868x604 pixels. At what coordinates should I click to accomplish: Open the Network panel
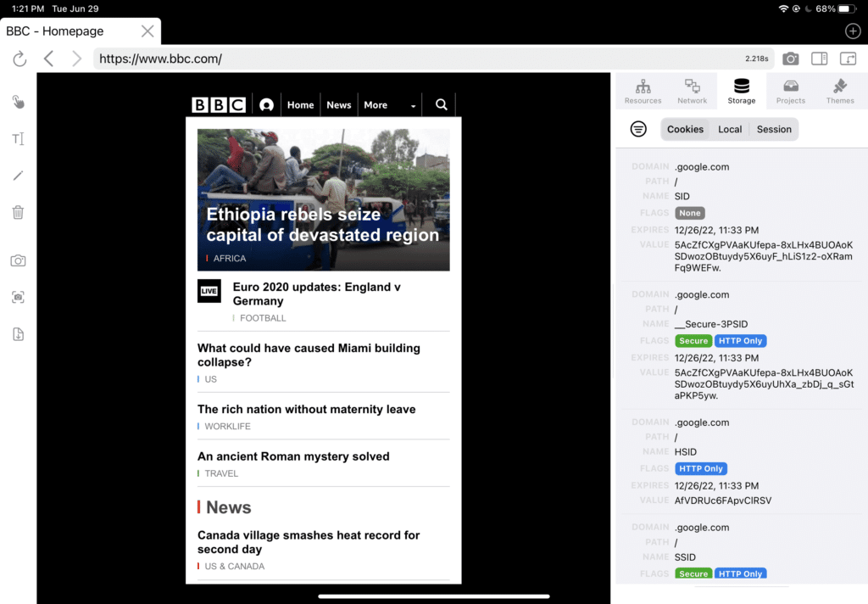point(692,91)
